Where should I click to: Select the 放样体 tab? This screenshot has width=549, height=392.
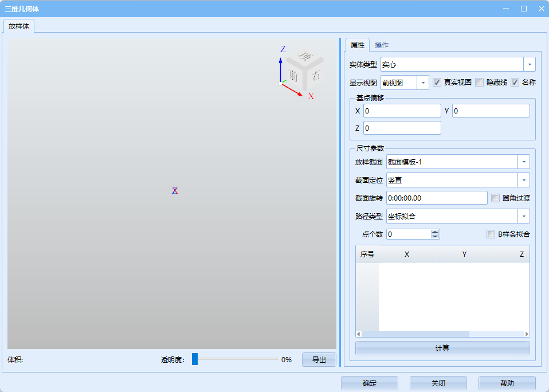click(x=20, y=26)
